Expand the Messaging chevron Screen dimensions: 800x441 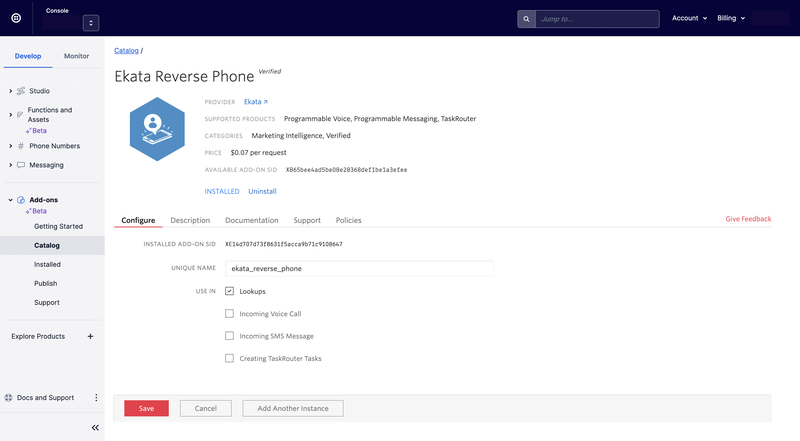pyautogui.click(x=10, y=165)
